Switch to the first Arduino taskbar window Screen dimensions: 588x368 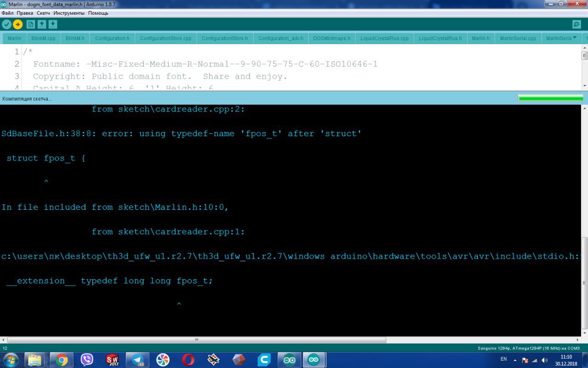289,360
